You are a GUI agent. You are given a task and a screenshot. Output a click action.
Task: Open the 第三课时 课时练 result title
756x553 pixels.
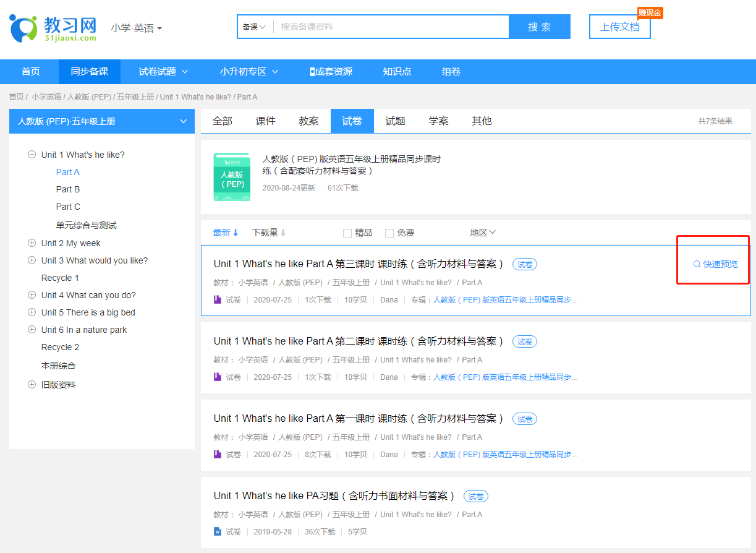click(x=359, y=264)
